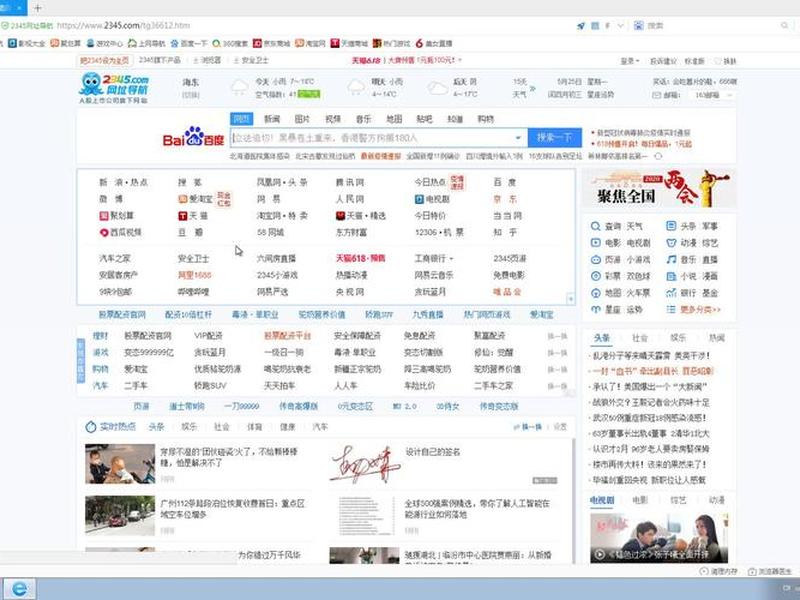Select the 网页 search tab
This screenshot has height=600, width=800.
[241, 119]
